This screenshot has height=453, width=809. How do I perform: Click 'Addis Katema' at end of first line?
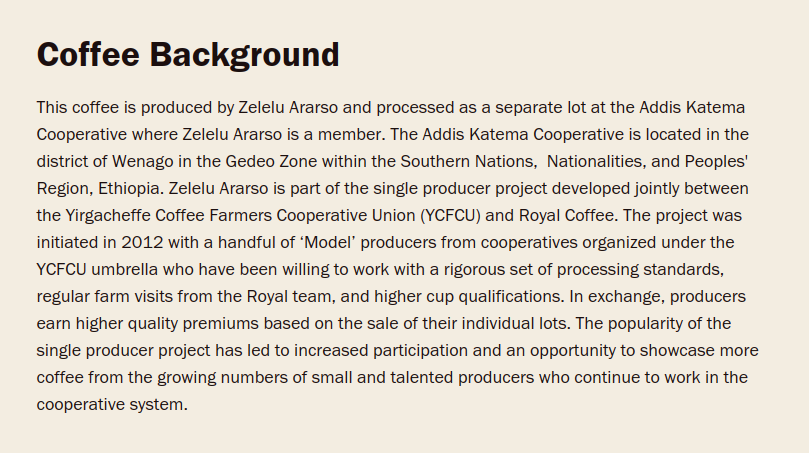tap(692, 107)
